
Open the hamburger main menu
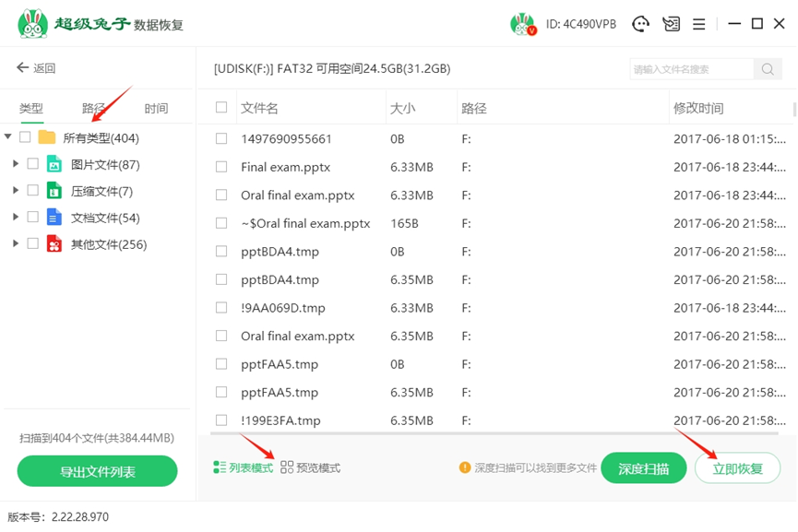coord(698,24)
